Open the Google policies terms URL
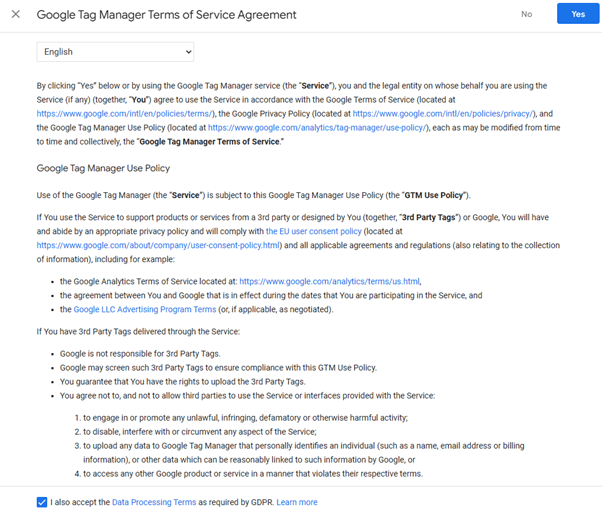 [x=125, y=114]
